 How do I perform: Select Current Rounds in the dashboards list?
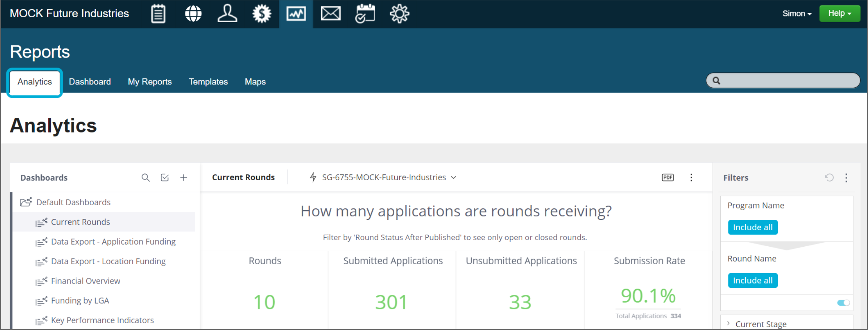coord(104,222)
